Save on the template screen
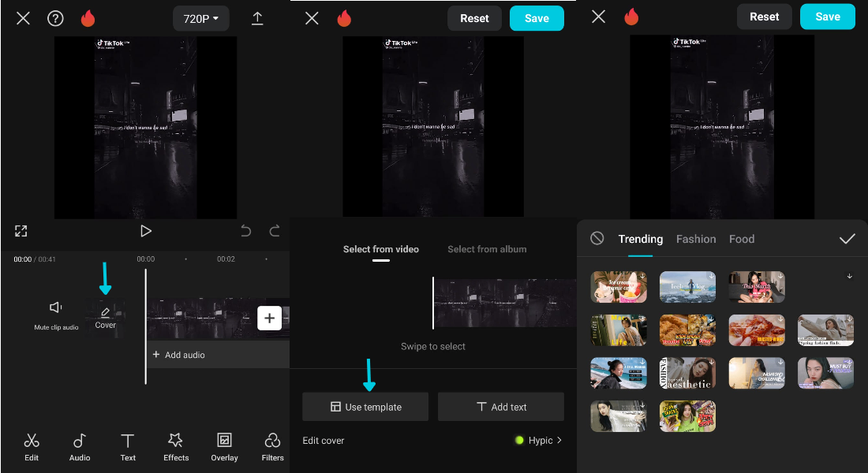The height and width of the screenshot is (473, 868). point(828,17)
